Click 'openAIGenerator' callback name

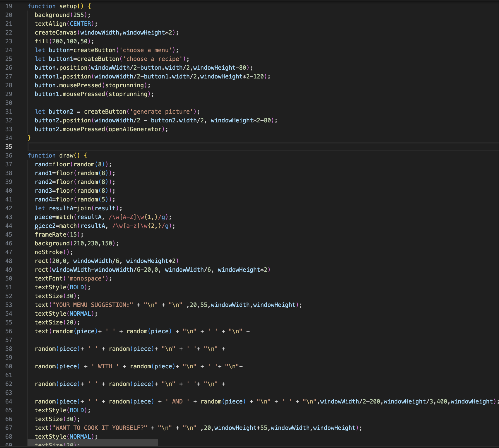click(135, 129)
